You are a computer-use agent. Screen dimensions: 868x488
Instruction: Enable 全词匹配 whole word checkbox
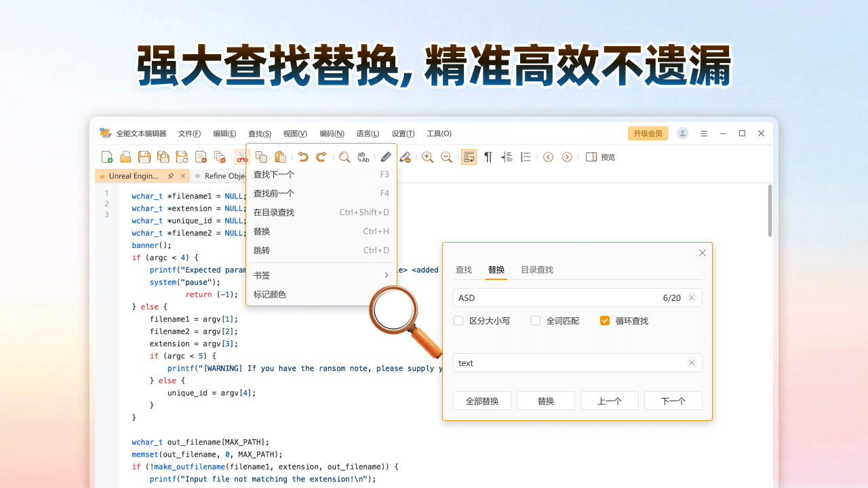(536, 321)
